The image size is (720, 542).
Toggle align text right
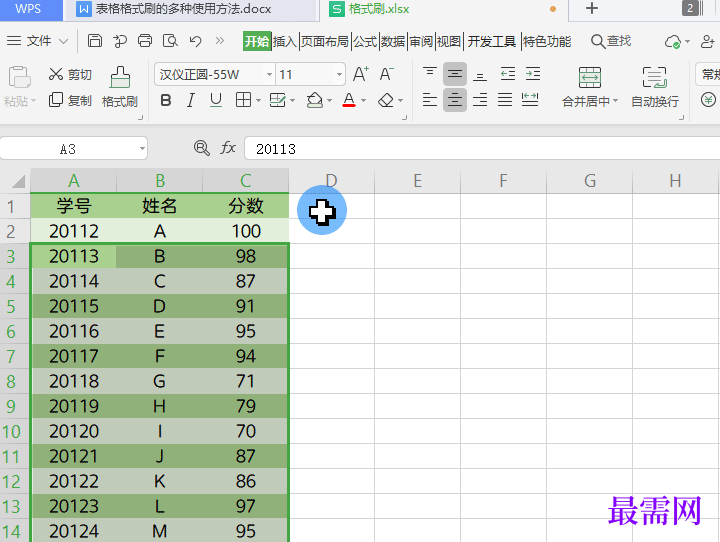point(480,100)
